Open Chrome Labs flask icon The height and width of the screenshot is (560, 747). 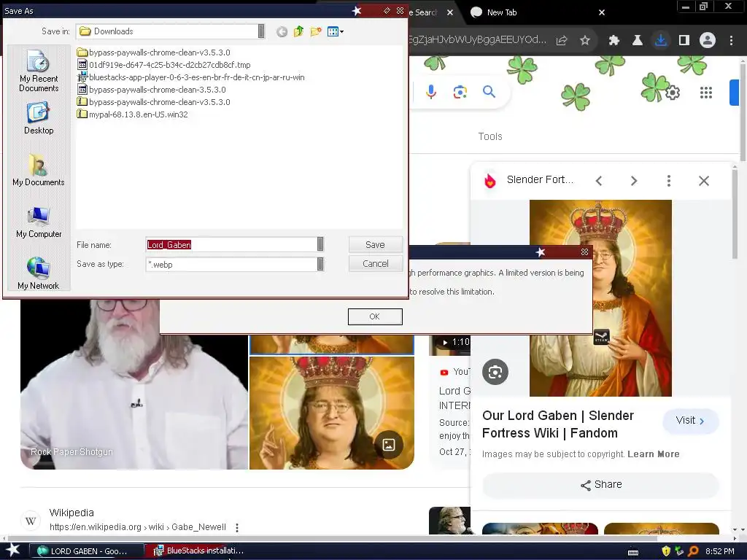pos(637,41)
